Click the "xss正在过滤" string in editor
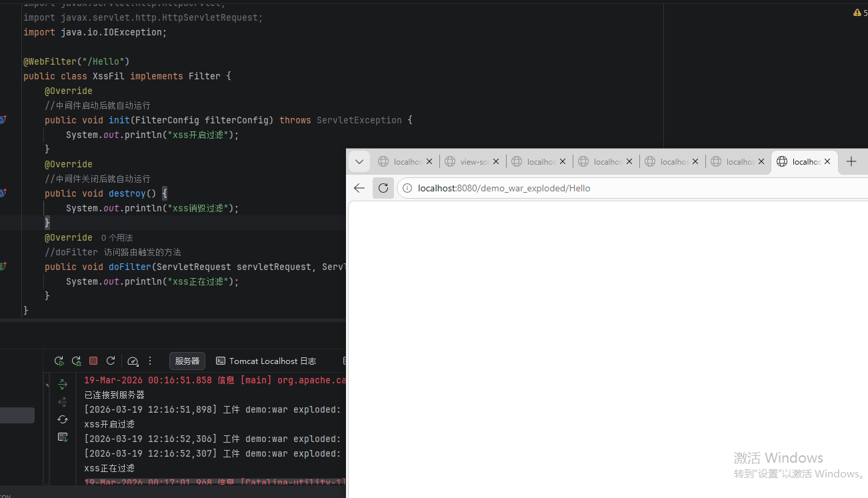Viewport: 868px width, 498px height. click(x=199, y=281)
